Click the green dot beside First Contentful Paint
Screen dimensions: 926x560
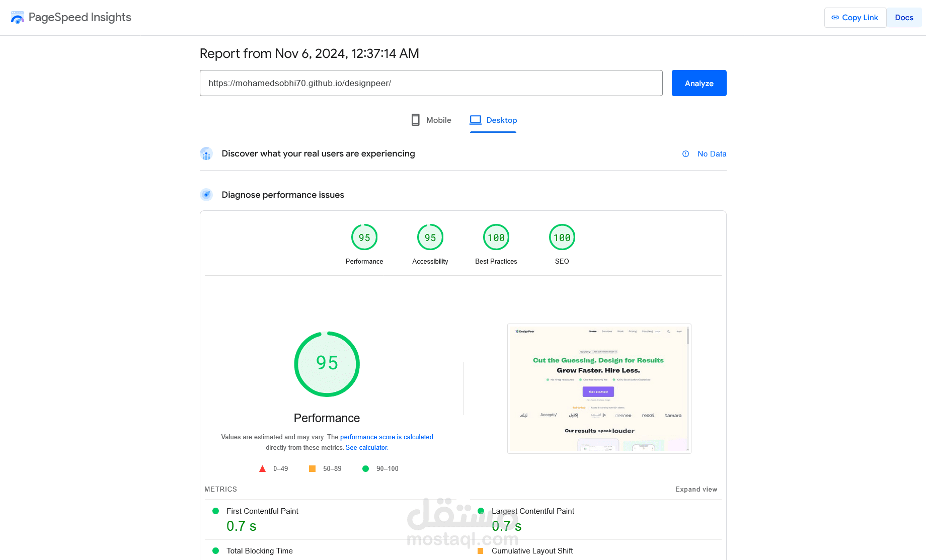215,511
